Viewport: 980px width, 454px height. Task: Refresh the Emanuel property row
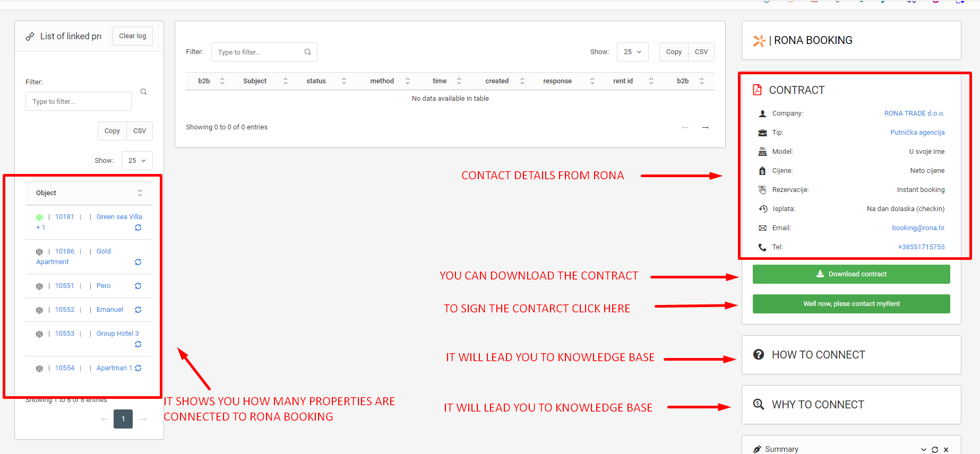(138, 310)
